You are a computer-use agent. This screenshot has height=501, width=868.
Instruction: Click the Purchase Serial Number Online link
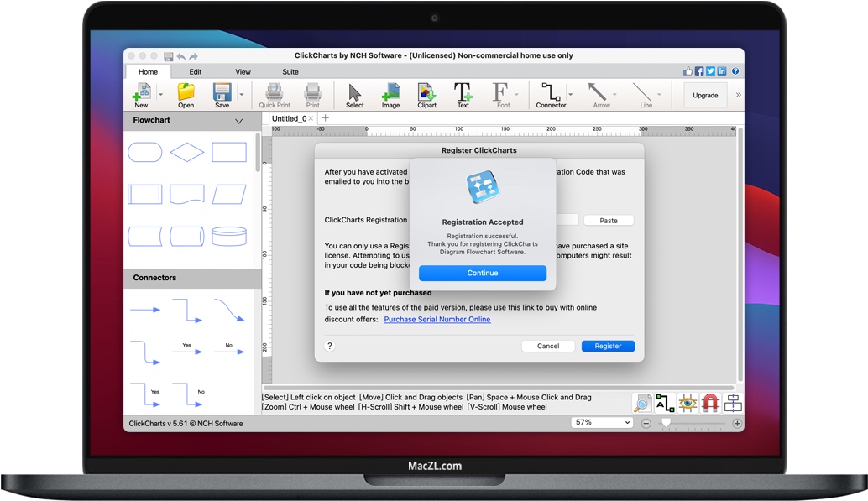click(x=437, y=320)
